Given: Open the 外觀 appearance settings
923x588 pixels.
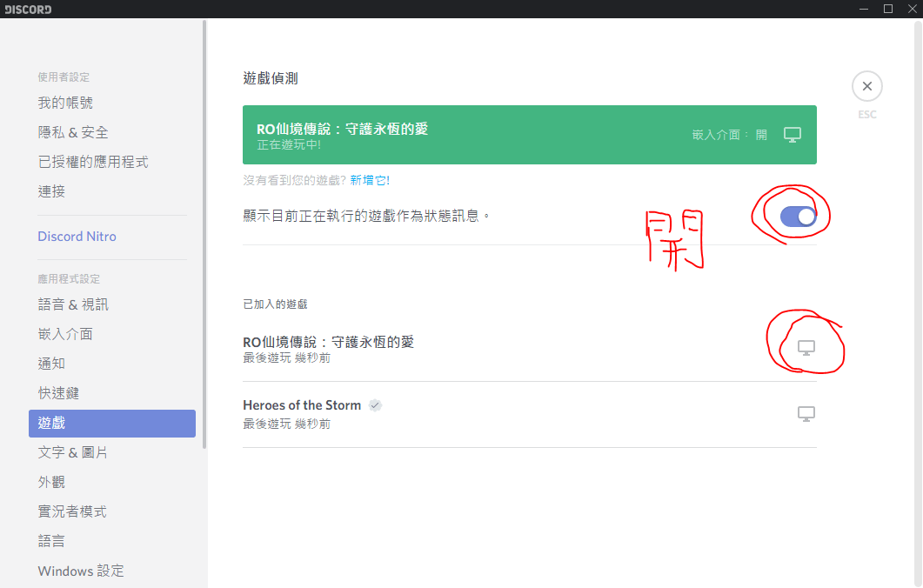Looking at the screenshot, I should [52, 482].
